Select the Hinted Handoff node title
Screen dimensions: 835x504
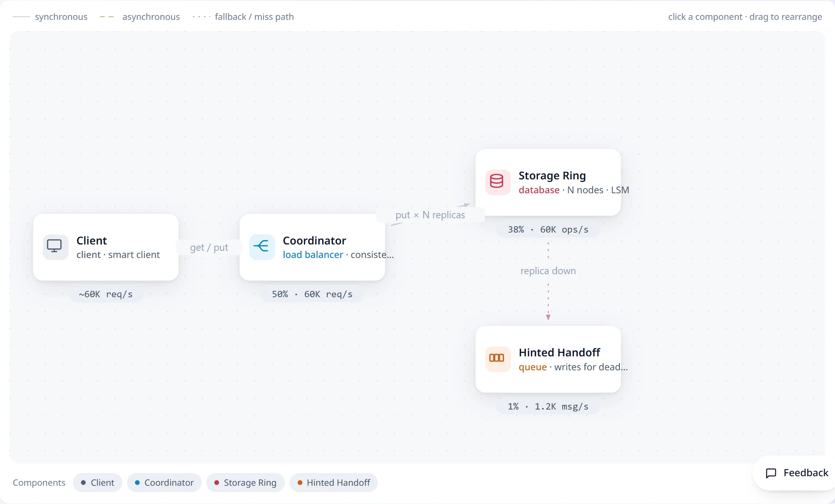(x=559, y=352)
